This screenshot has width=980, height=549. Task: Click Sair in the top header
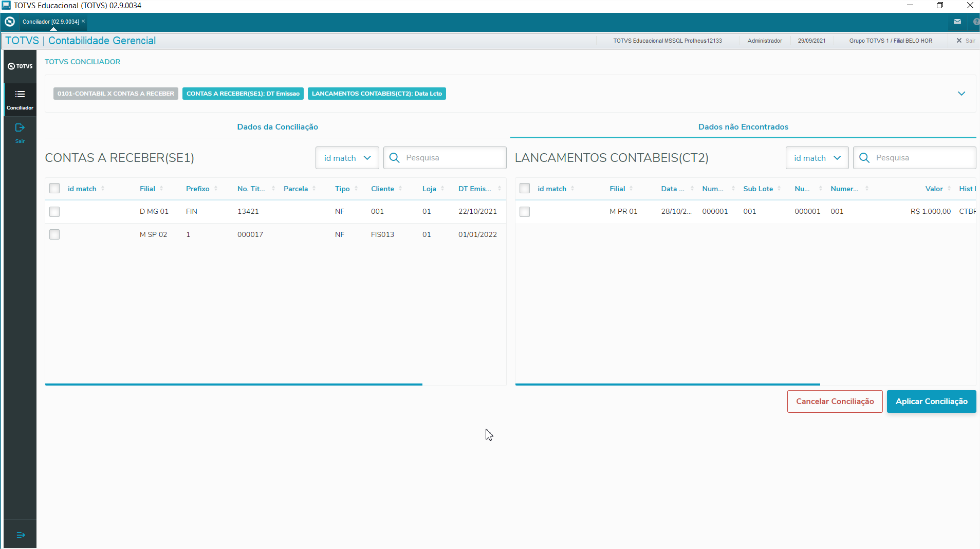tap(966, 41)
